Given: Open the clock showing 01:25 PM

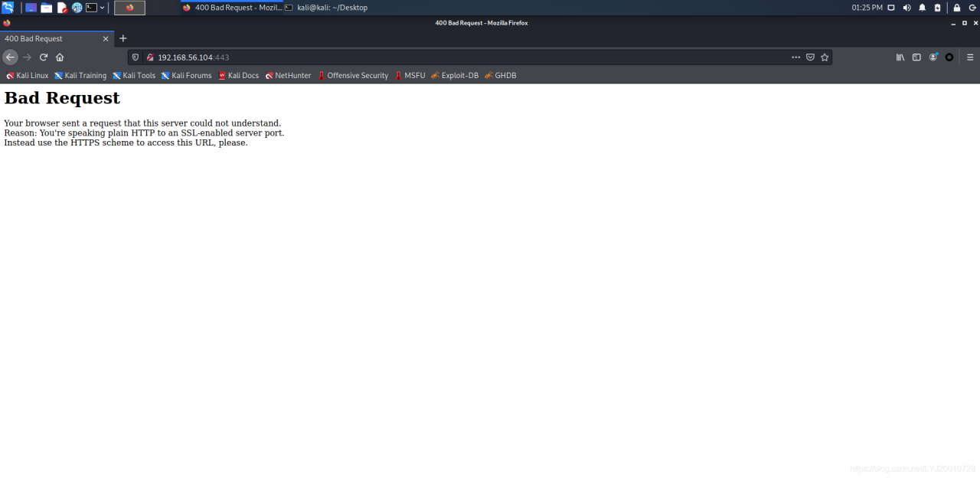Looking at the screenshot, I should click(867, 8).
